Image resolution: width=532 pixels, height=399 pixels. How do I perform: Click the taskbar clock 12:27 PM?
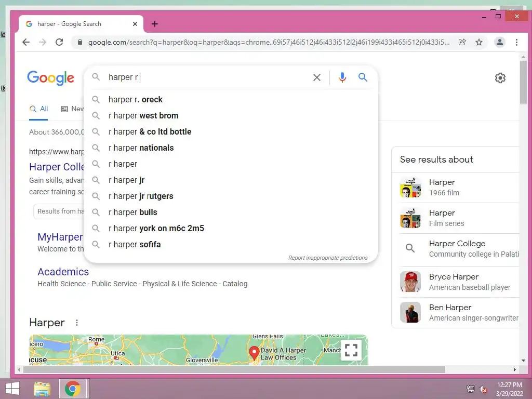[509, 385]
